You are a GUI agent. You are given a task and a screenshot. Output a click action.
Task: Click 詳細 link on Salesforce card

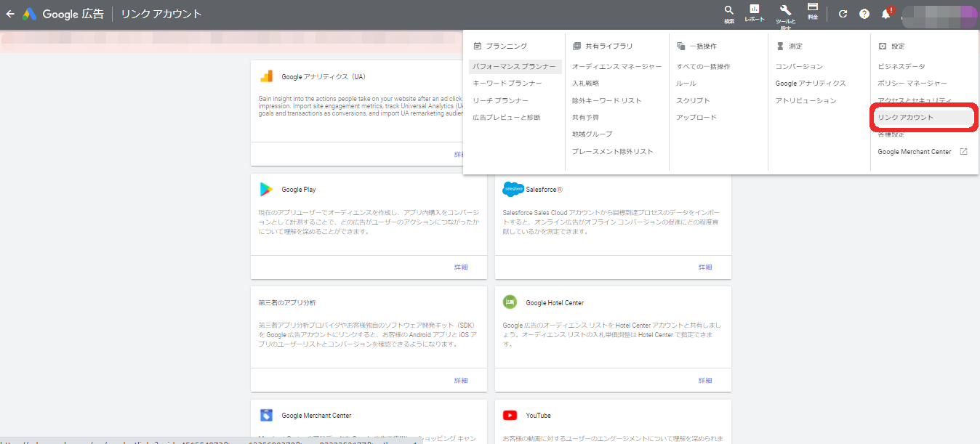705,267
